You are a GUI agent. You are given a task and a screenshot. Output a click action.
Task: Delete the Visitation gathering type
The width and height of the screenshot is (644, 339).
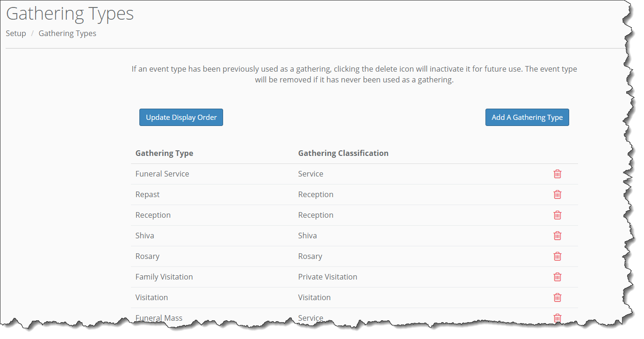(557, 297)
